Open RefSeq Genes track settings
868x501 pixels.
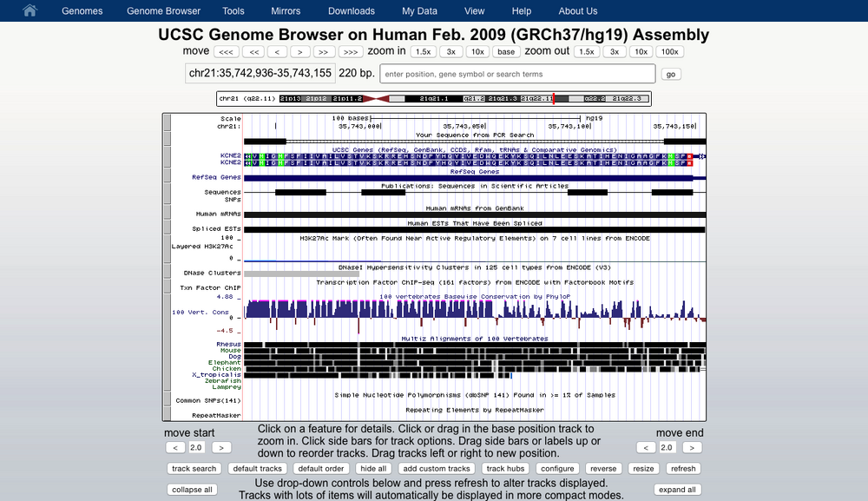tap(216, 177)
